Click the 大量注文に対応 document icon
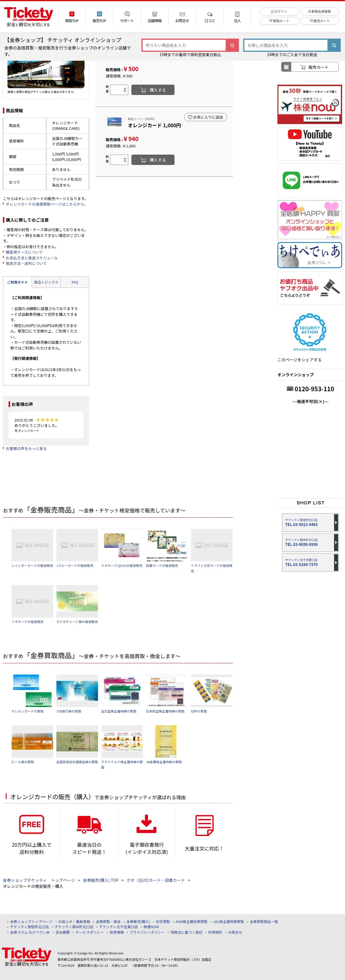This screenshot has height=980, width=345. point(204,825)
